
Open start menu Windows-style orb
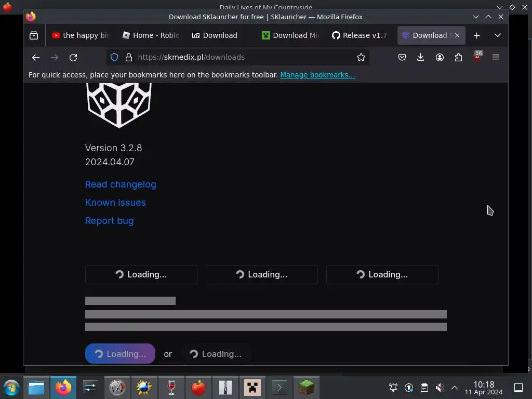click(11, 388)
